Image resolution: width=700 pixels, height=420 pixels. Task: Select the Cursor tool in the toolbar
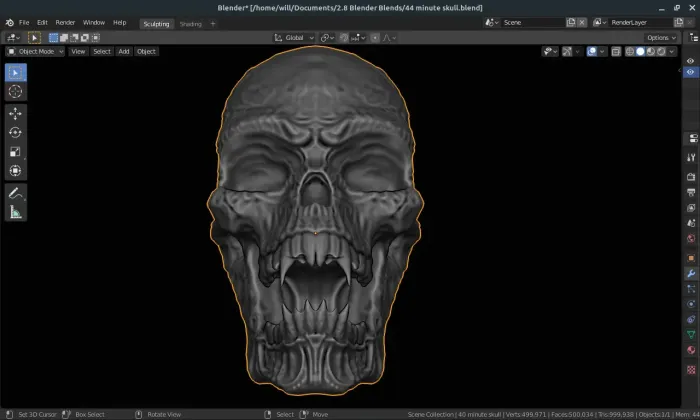tap(16, 91)
